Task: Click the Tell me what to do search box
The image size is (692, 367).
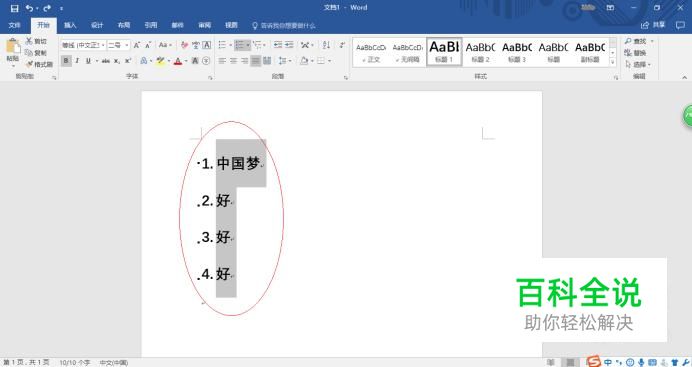Action: pyautogui.click(x=284, y=26)
